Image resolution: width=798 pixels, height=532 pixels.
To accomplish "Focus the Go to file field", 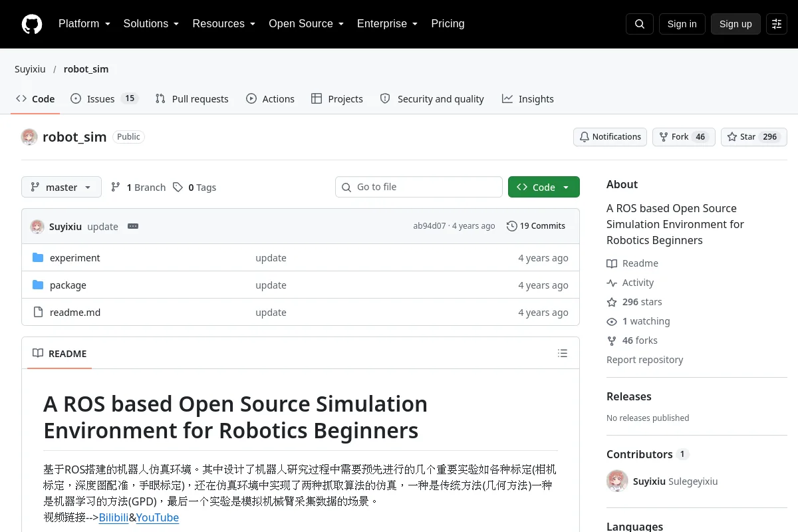I will coord(419,187).
